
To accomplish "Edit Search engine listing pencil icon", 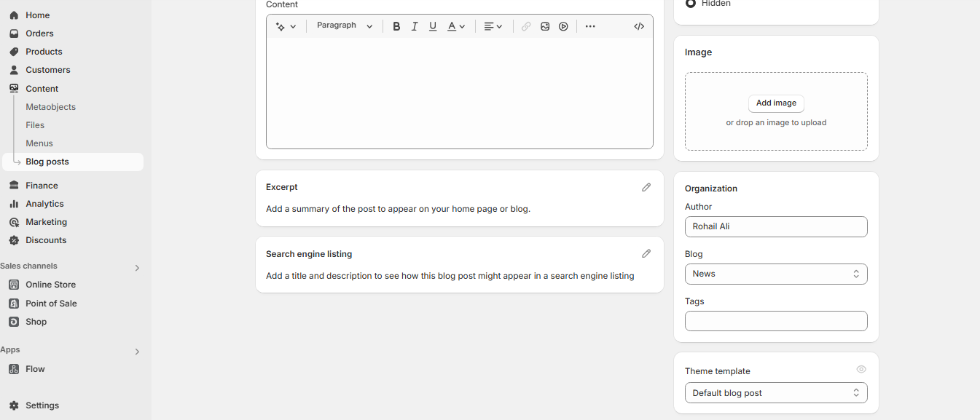I will tap(646, 254).
